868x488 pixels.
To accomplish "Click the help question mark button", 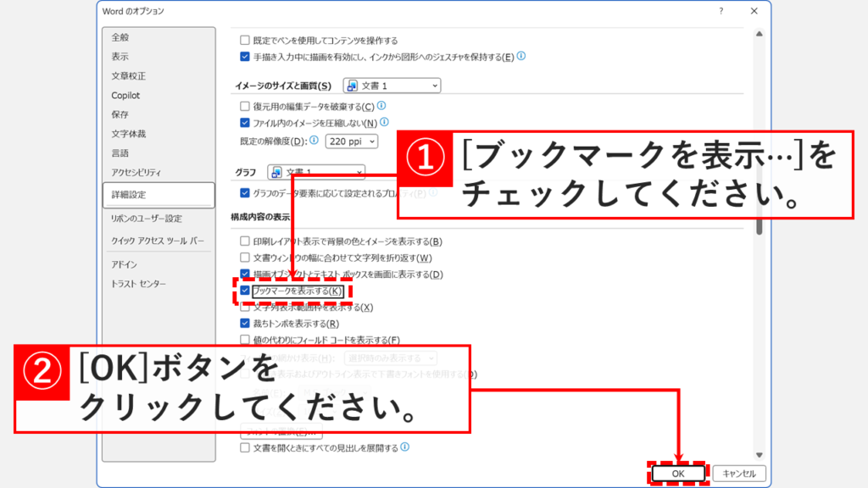I will point(721,11).
